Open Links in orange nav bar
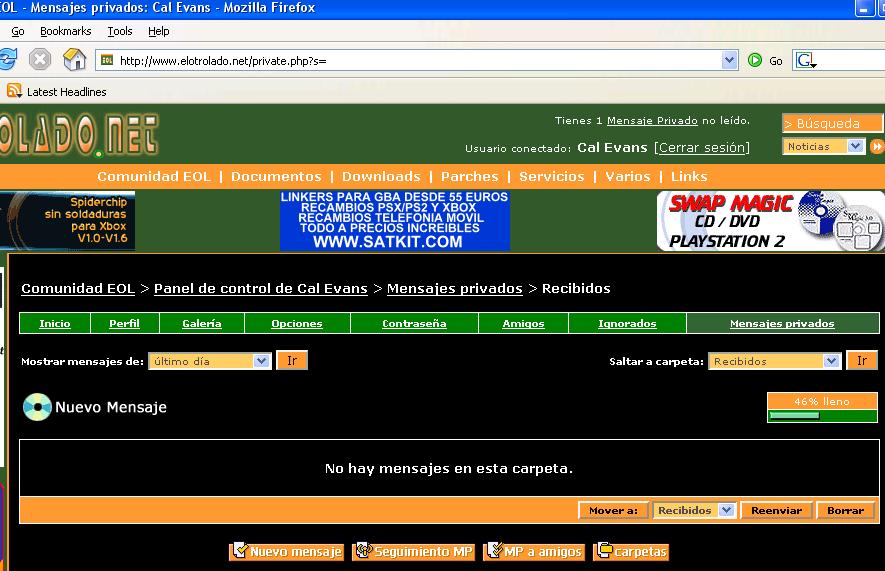The width and height of the screenshot is (885, 571). point(689,177)
